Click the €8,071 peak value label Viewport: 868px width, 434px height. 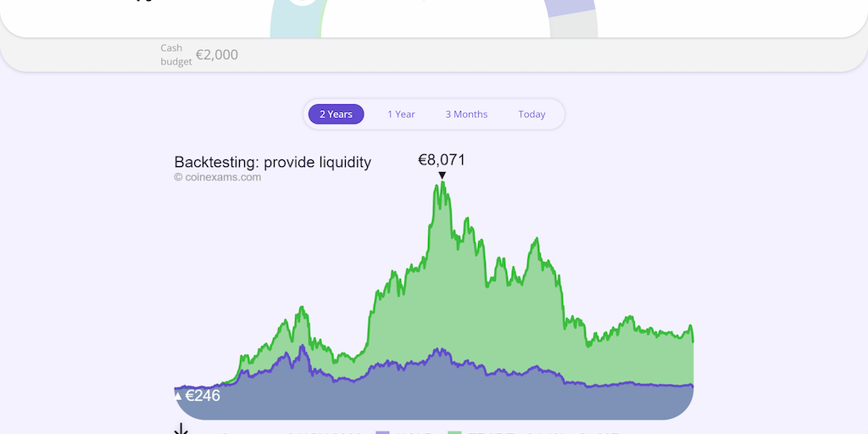pos(442,159)
